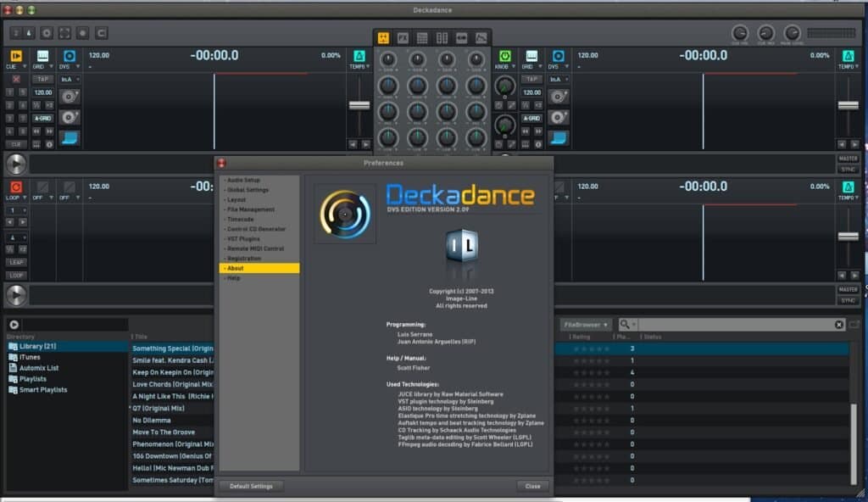Click the yellow CUE mode icon on deck A

15,55
